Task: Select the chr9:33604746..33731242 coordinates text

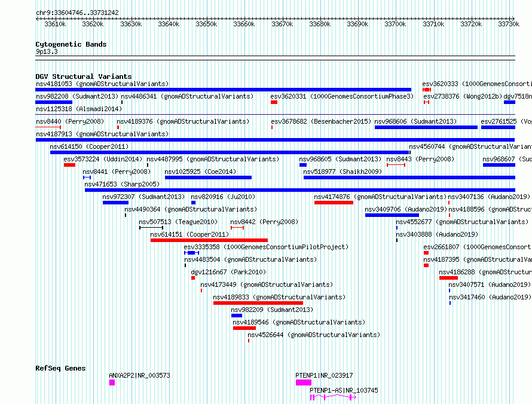Action: coord(77,13)
